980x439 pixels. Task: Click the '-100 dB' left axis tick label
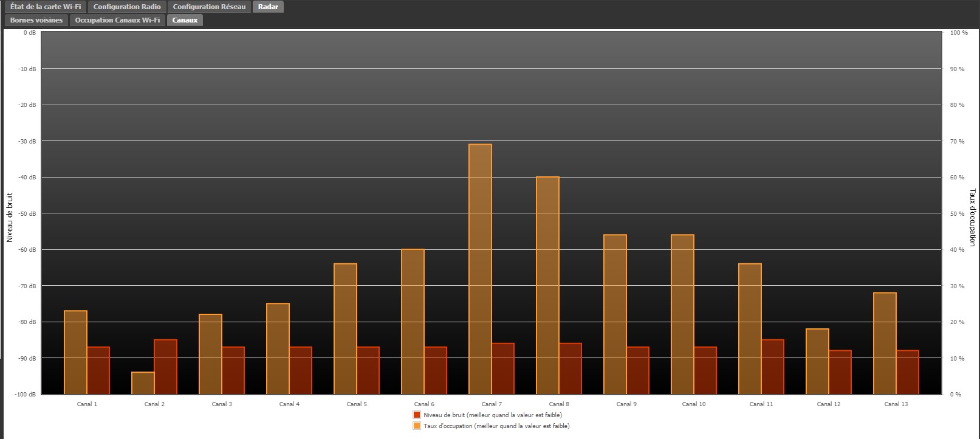click(x=26, y=395)
